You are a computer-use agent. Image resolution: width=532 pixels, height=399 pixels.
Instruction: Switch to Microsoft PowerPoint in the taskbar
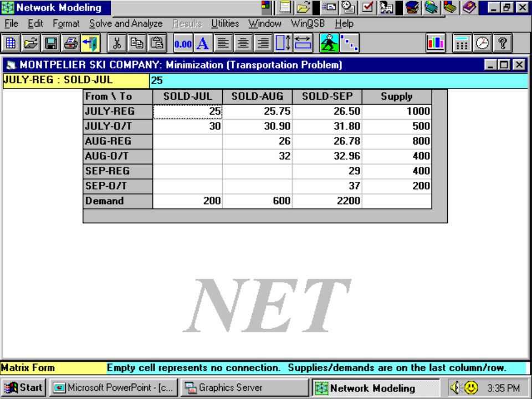click(x=114, y=387)
